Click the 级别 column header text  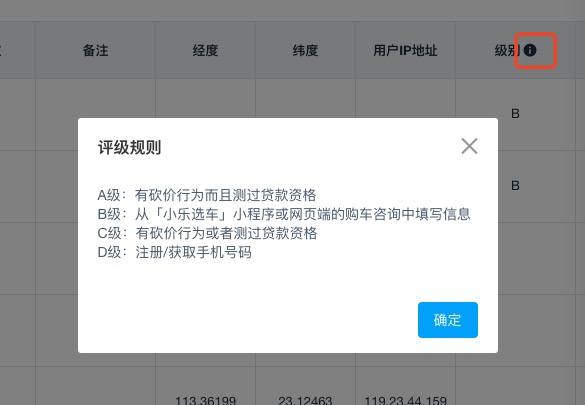(x=508, y=50)
